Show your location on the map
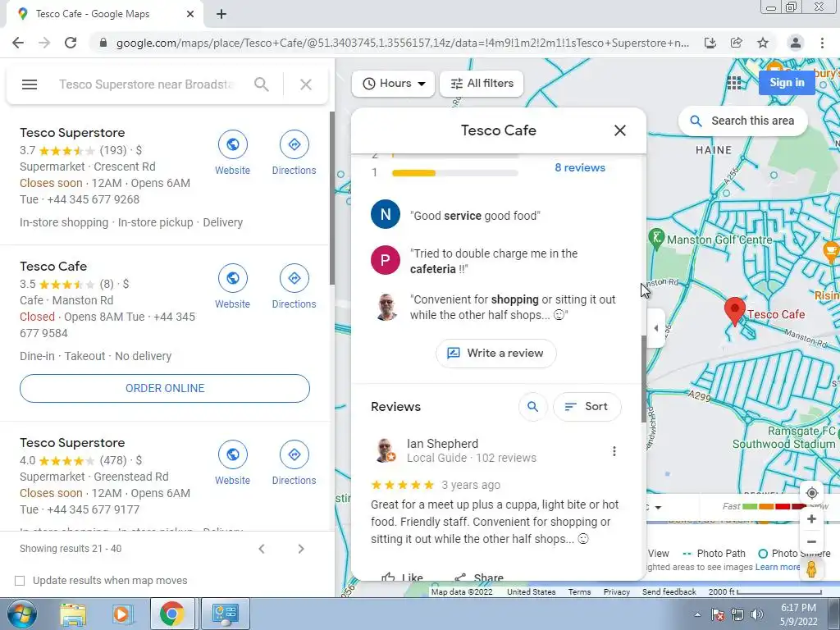Image resolution: width=840 pixels, height=630 pixels. [x=811, y=493]
